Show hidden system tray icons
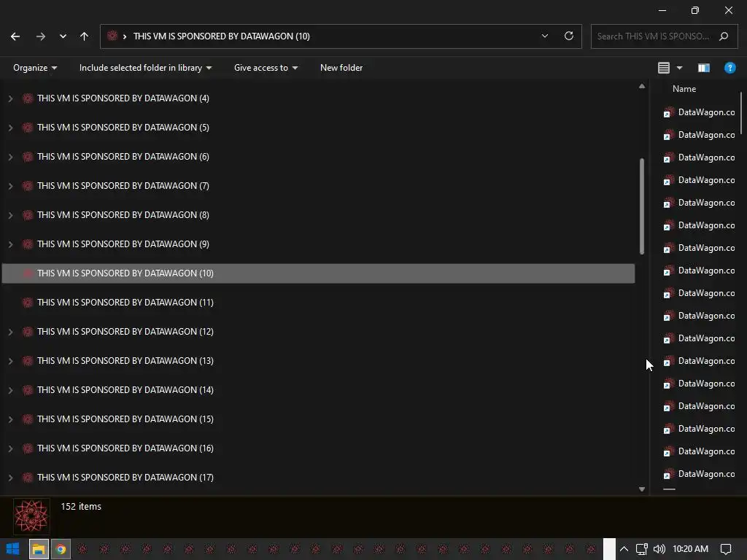The height and width of the screenshot is (560, 747). click(624, 549)
